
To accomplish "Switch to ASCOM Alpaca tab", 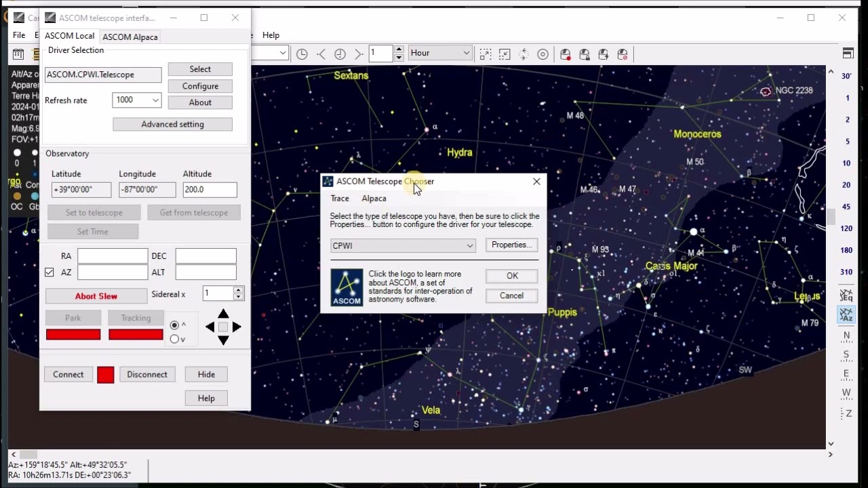I will click(x=130, y=37).
